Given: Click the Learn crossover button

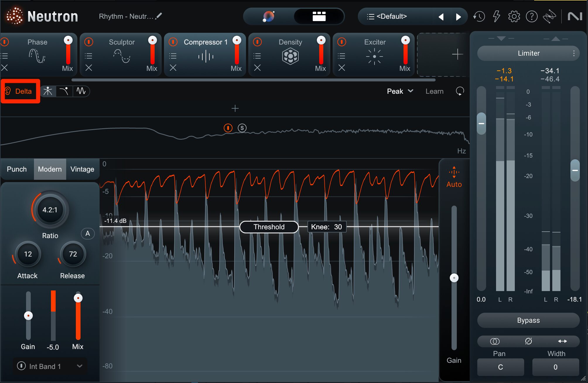Looking at the screenshot, I should coord(435,91).
